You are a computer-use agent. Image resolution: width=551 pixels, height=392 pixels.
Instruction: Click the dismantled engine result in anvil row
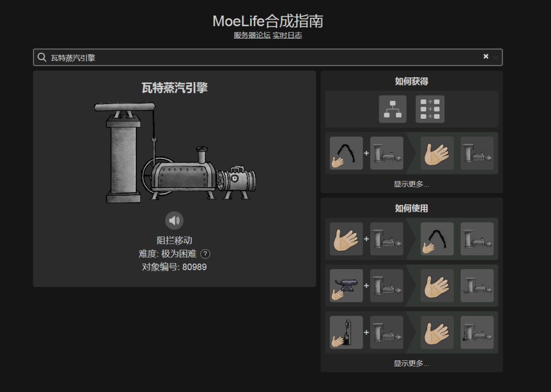(477, 285)
